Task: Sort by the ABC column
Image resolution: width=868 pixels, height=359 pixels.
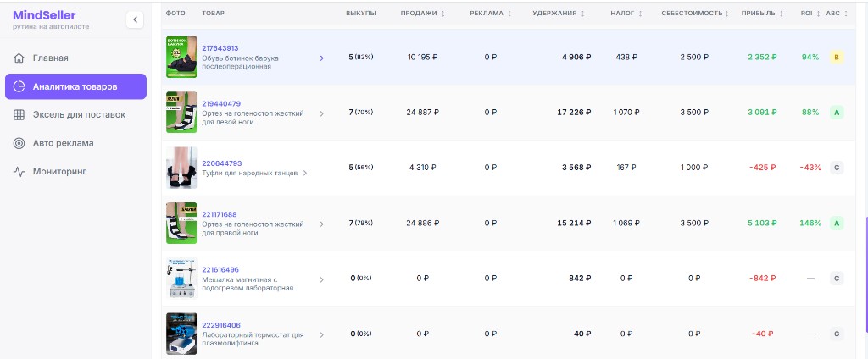Action: [x=837, y=14]
